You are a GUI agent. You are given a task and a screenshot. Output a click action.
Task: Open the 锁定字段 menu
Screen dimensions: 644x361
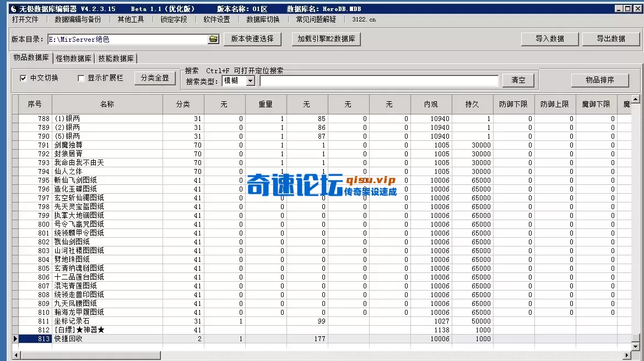(x=174, y=19)
